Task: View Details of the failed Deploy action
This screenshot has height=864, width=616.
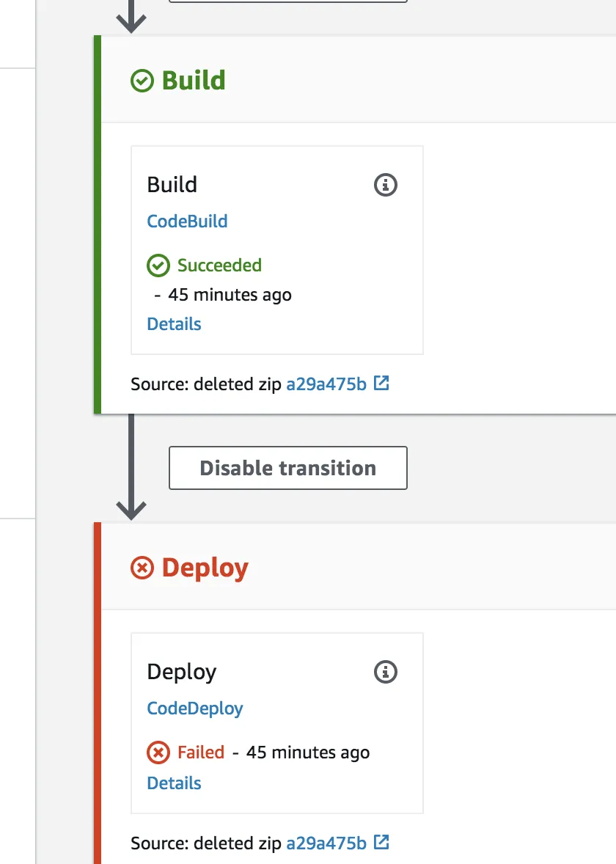Action: pos(174,783)
